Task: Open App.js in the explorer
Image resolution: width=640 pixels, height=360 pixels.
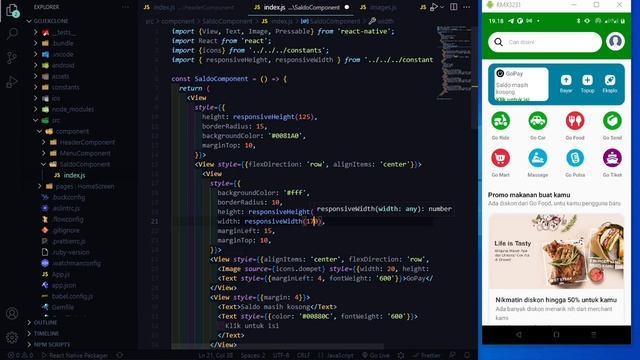Action: [60, 275]
